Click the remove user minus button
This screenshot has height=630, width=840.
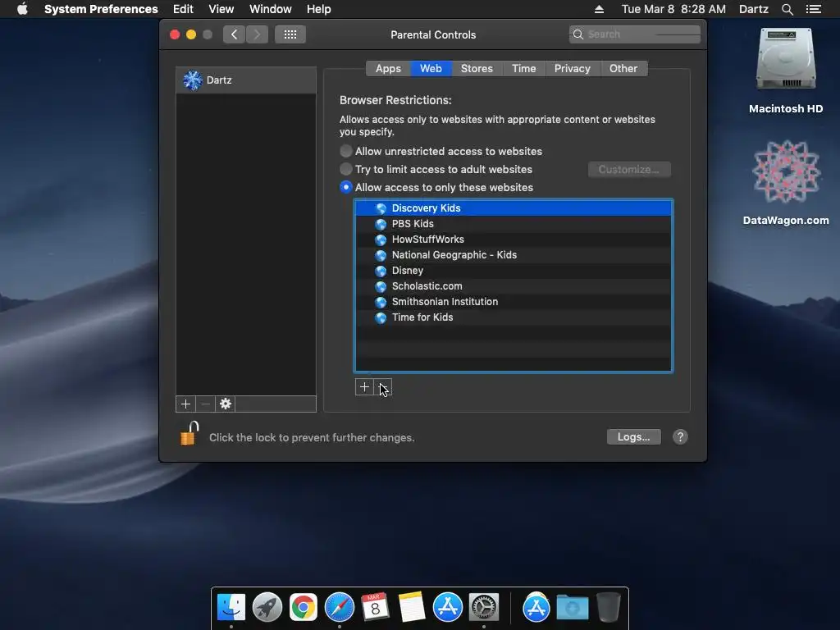point(206,404)
